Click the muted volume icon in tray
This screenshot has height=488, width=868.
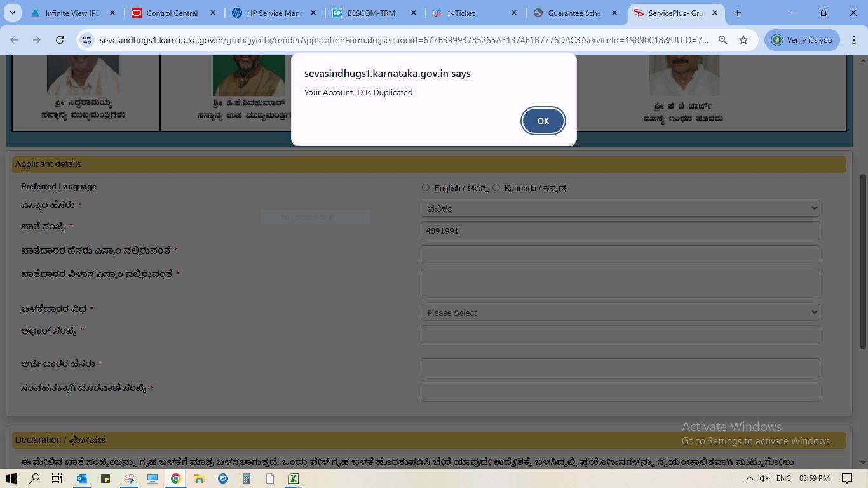[764, 478]
